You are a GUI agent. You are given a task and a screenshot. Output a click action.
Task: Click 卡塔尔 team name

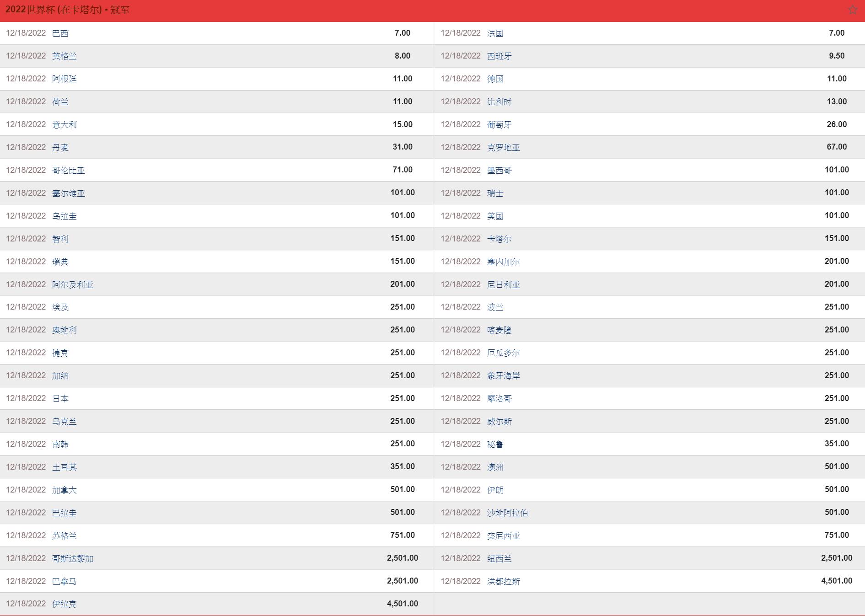point(499,239)
